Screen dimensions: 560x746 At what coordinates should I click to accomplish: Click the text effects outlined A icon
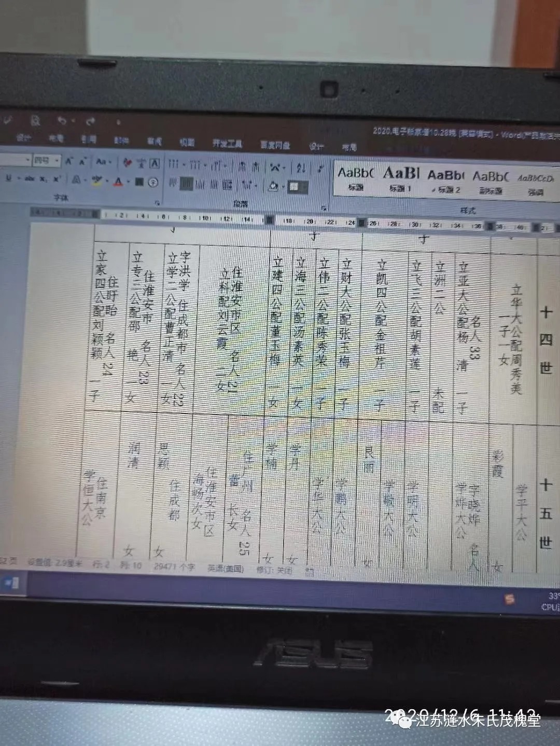pyautogui.click(x=76, y=179)
